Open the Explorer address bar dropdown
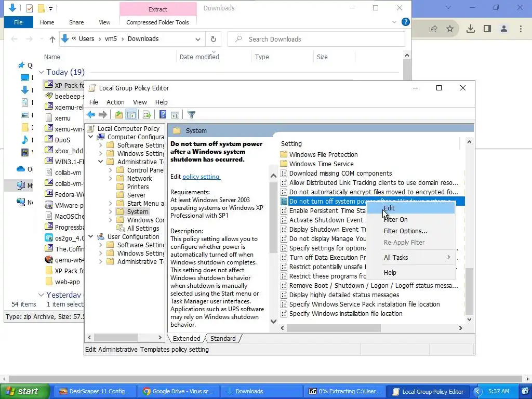This screenshot has width=532, height=399. click(198, 39)
